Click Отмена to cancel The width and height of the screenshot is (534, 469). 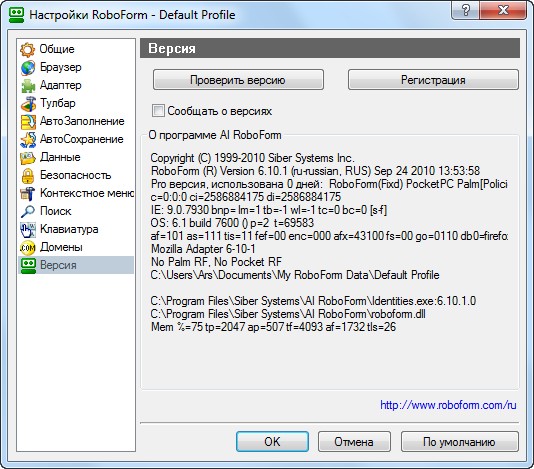click(354, 442)
